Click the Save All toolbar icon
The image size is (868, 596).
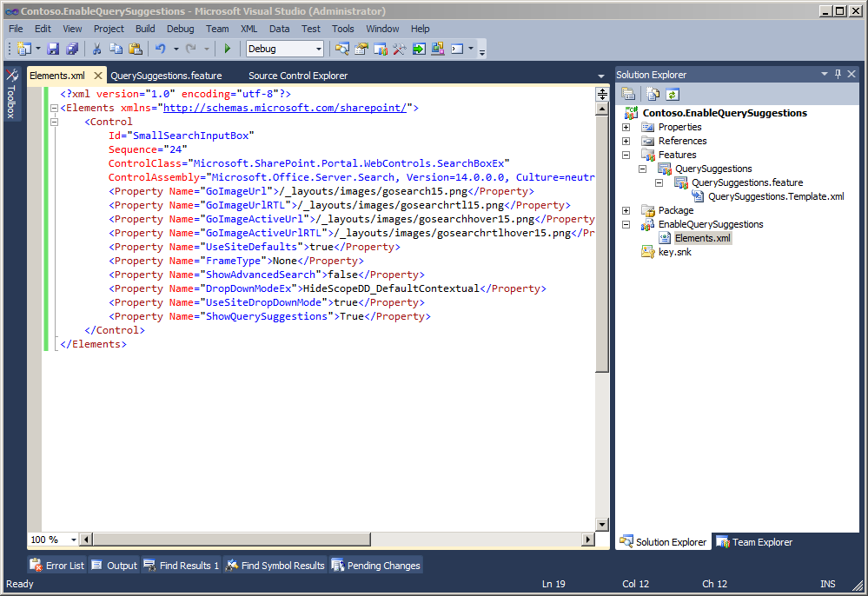[x=72, y=49]
